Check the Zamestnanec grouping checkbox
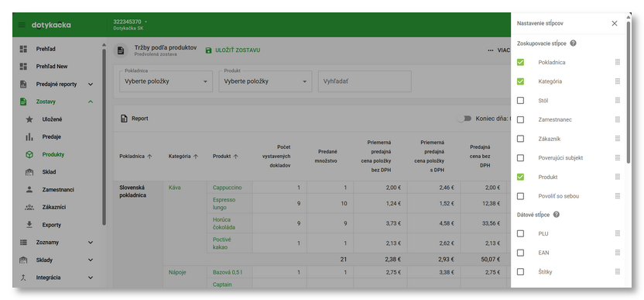 pyautogui.click(x=520, y=119)
